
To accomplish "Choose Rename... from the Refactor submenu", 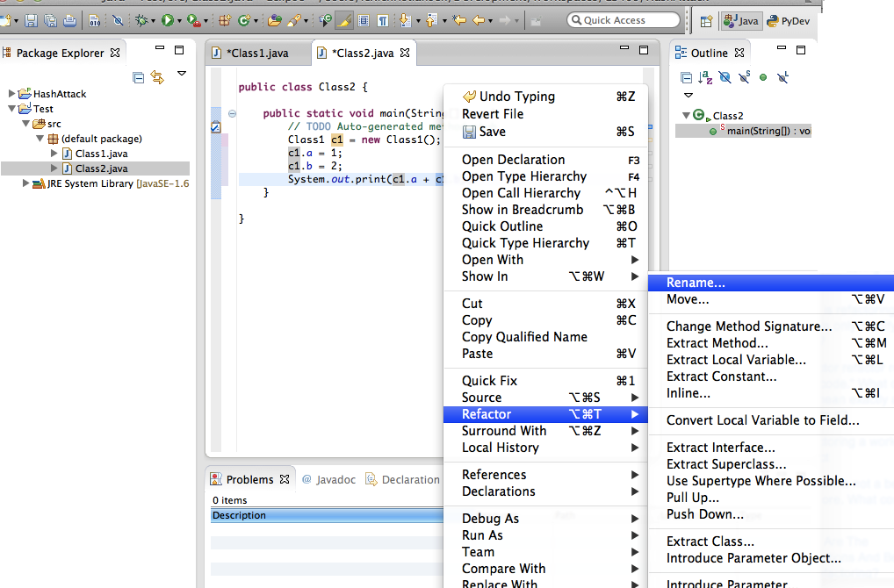I will tap(771, 283).
